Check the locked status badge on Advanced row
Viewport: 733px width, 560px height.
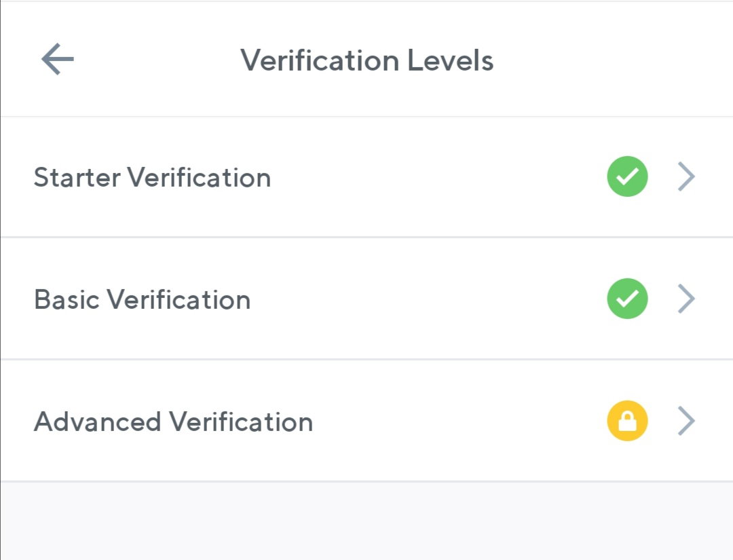point(627,421)
